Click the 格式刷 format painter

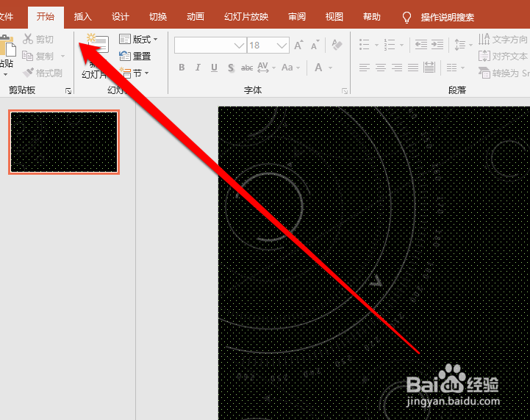click(42, 73)
